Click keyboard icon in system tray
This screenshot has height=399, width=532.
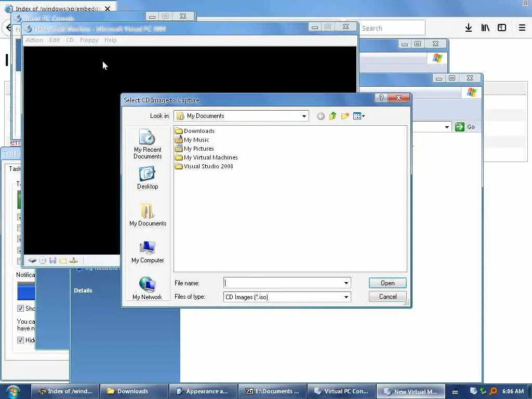pyautogui.click(x=455, y=392)
